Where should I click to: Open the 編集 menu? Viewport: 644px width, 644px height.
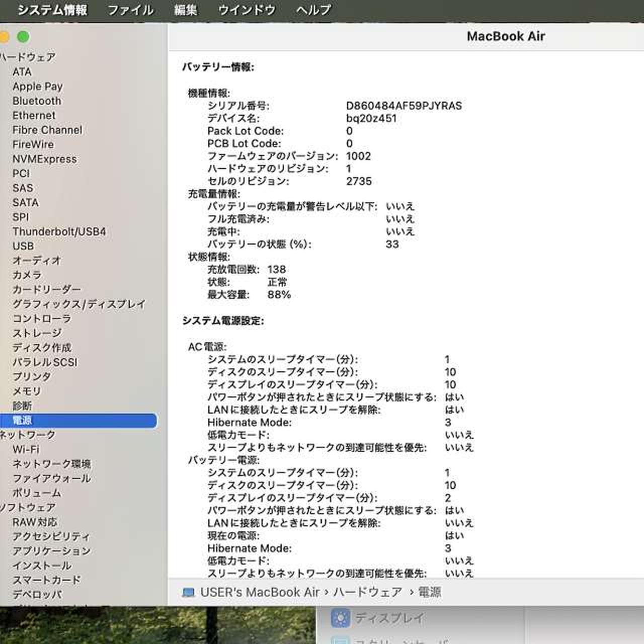[185, 10]
